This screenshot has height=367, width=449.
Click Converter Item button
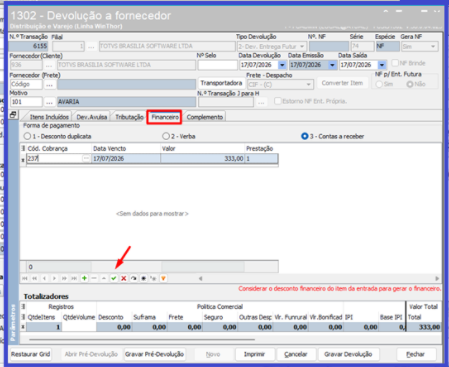[342, 83]
